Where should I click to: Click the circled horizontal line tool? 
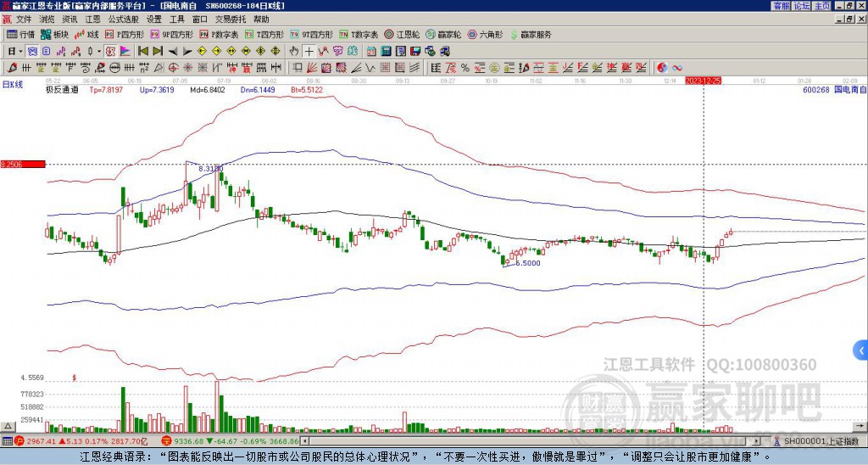pos(114,68)
